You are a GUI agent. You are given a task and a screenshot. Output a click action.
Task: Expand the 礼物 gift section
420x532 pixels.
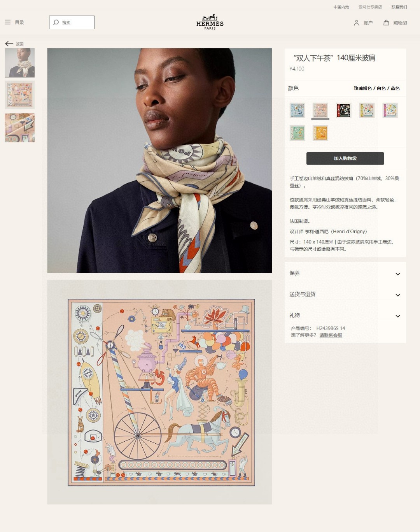345,315
